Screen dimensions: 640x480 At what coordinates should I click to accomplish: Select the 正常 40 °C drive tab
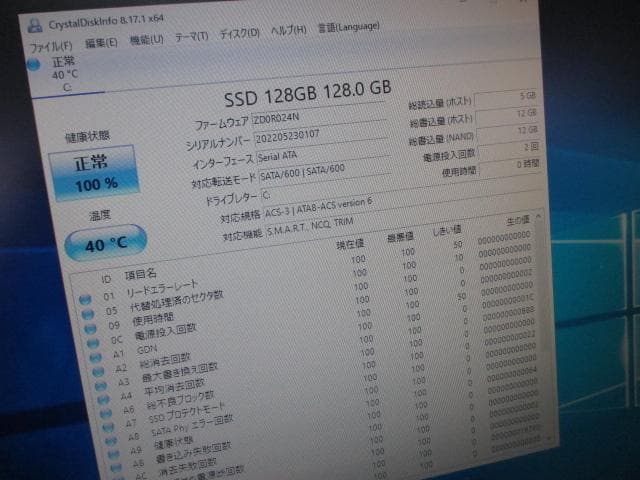click(x=65, y=74)
